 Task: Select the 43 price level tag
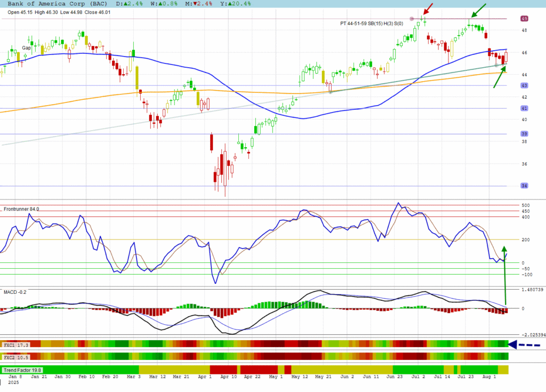(x=525, y=85)
